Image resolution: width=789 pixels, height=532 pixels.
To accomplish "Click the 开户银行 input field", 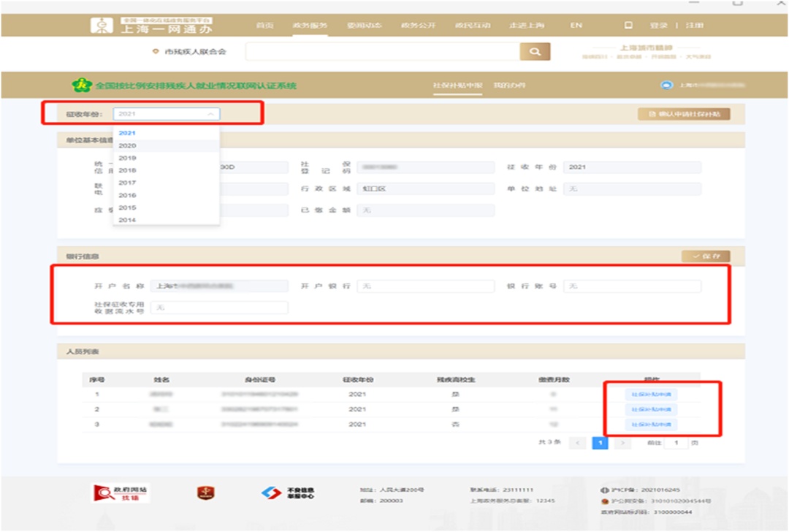I will 426,286.
